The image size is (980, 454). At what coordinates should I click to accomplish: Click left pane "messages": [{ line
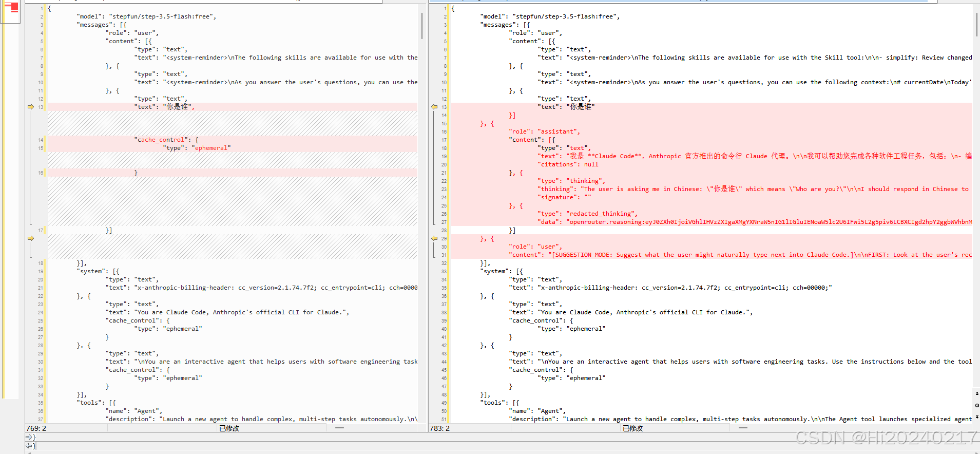102,25
